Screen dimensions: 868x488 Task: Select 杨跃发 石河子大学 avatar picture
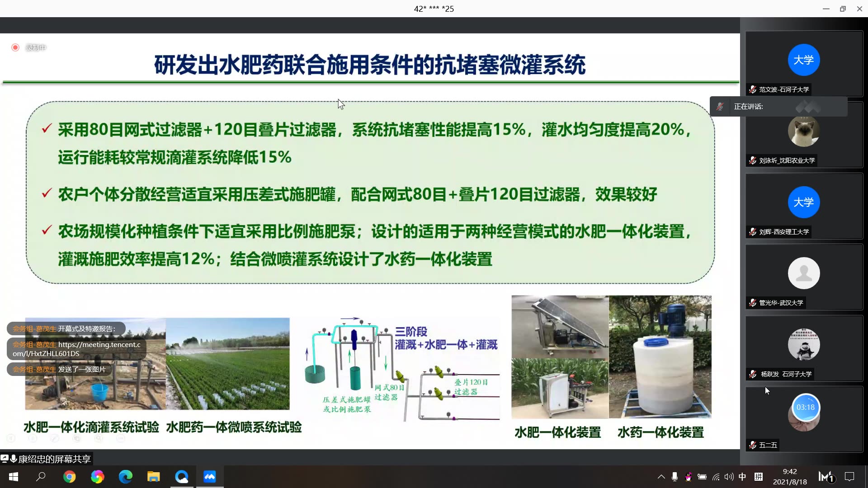point(803,344)
